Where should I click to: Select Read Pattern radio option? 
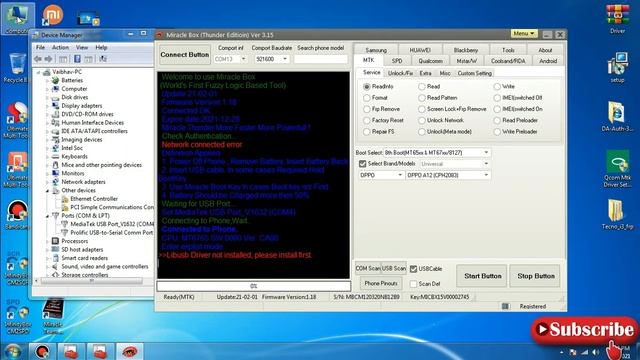tap(422, 98)
